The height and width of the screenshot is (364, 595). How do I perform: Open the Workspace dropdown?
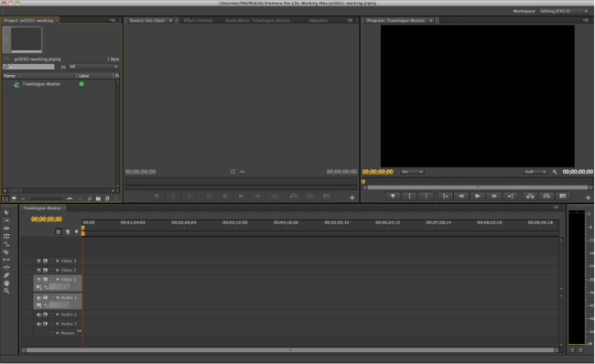(x=564, y=11)
